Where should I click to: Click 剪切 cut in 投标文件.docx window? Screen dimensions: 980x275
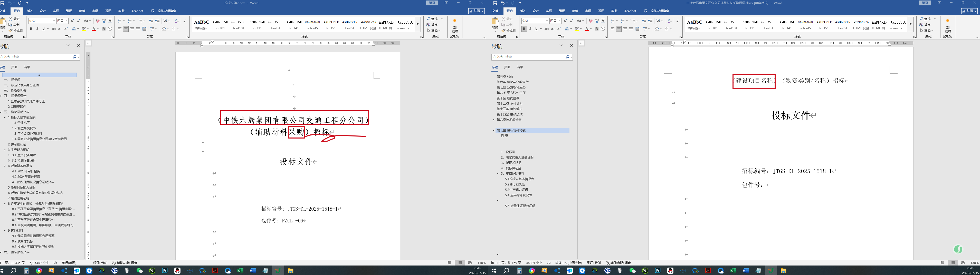14,19
